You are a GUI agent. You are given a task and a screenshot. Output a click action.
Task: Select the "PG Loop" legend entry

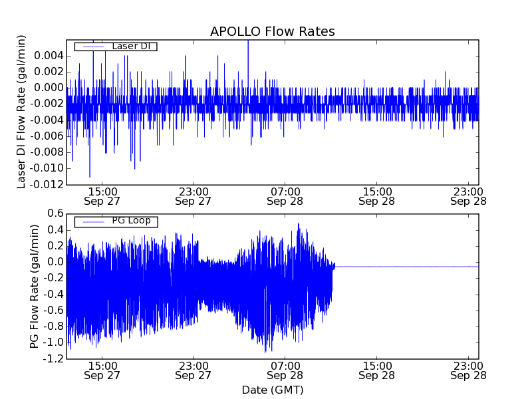[116, 222]
